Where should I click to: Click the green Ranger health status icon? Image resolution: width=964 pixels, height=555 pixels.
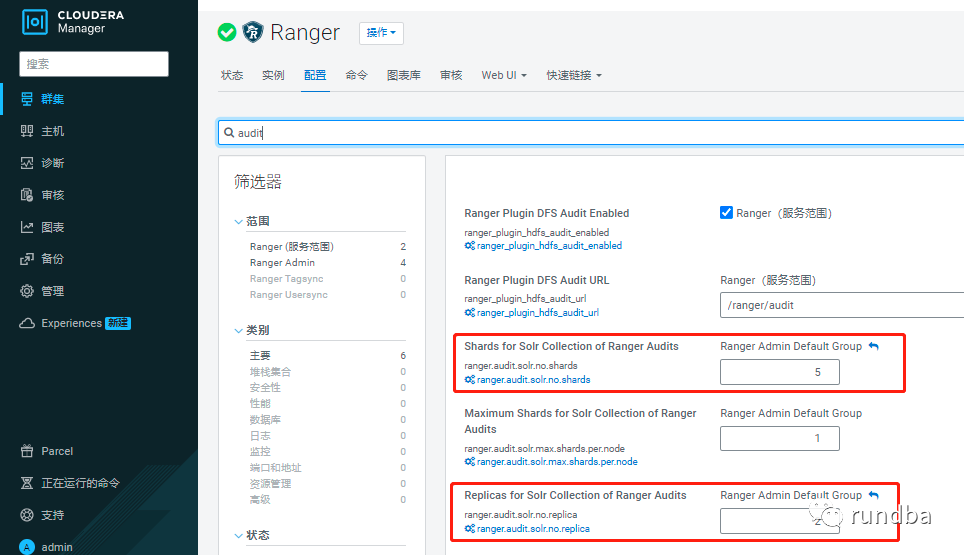click(227, 32)
